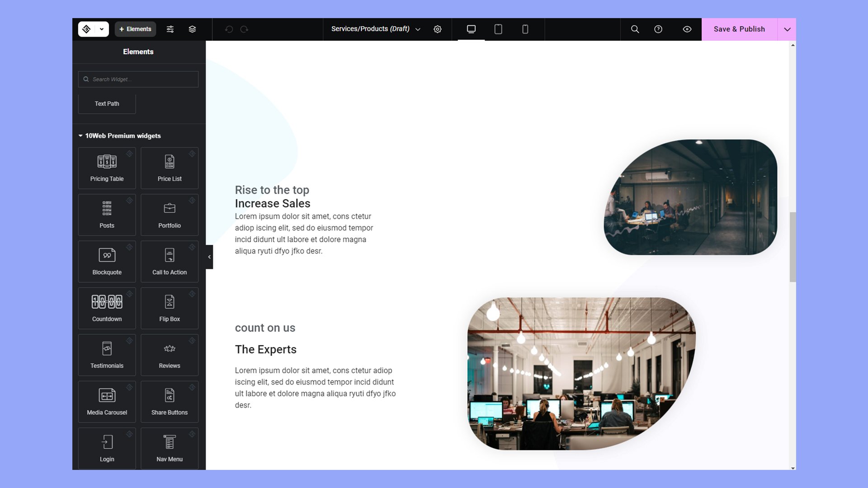868x488 pixels.
Task: Click the Add Elements button
Action: click(134, 28)
